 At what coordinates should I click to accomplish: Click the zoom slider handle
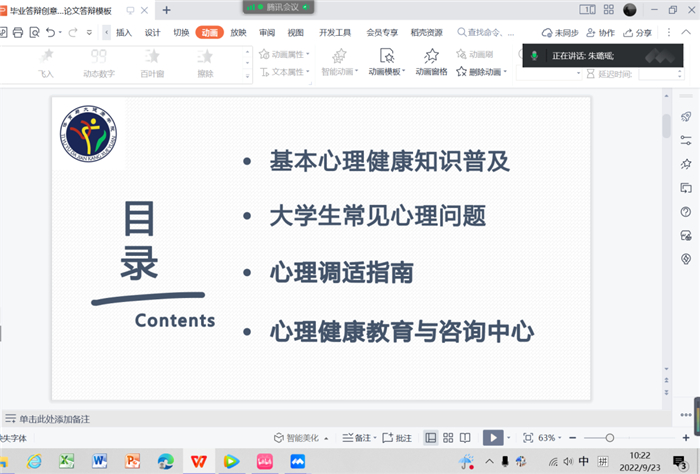pyautogui.click(x=609, y=438)
